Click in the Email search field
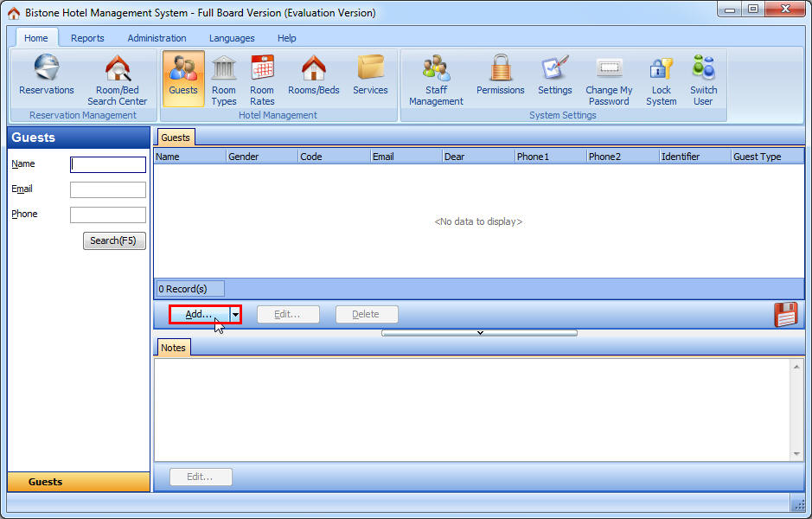Image resolution: width=812 pixels, height=519 pixels. [x=108, y=190]
